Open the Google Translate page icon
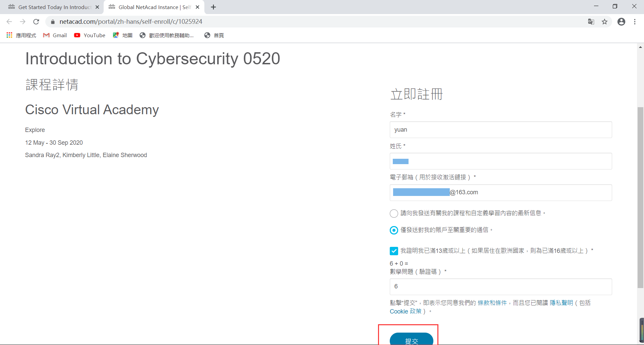Viewport: 644px width, 345px height. point(591,22)
